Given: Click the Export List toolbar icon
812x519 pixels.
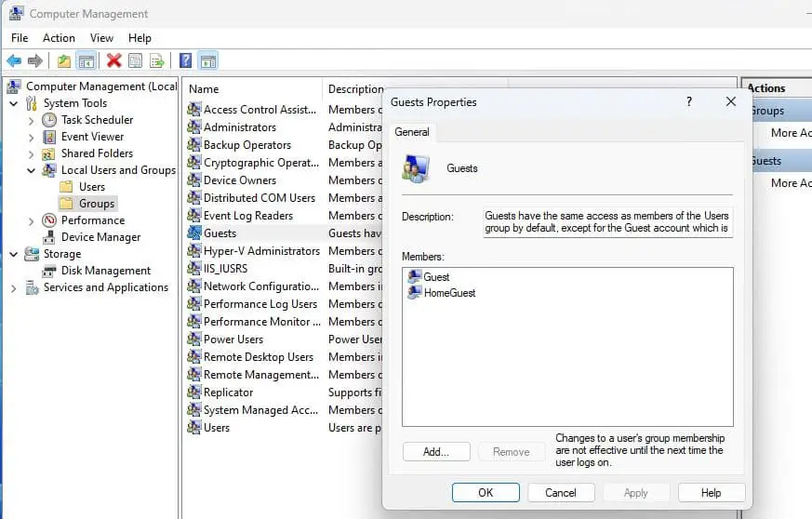Looking at the screenshot, I should (157, 61).
